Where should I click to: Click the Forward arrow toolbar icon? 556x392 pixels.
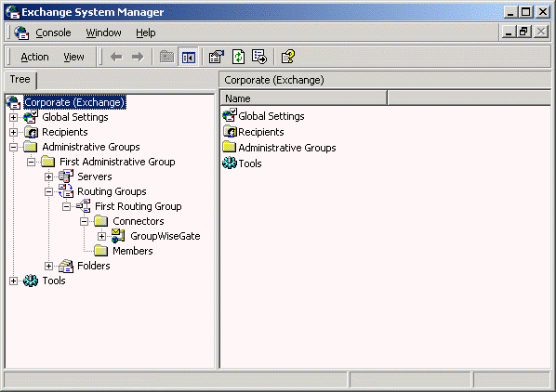coord(138,57)
